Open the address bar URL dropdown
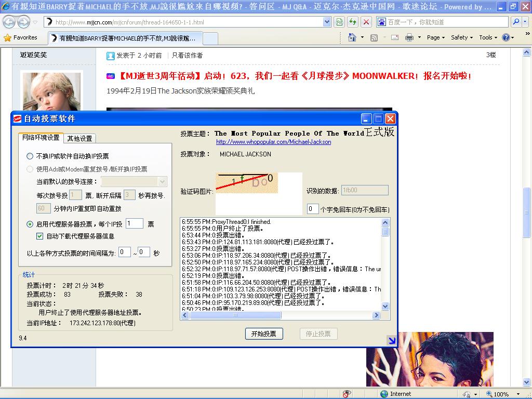The image size is (532, 399). 327,22
